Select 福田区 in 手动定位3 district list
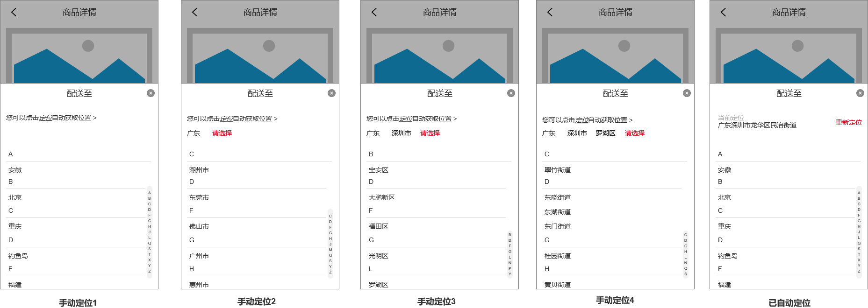 379,226
